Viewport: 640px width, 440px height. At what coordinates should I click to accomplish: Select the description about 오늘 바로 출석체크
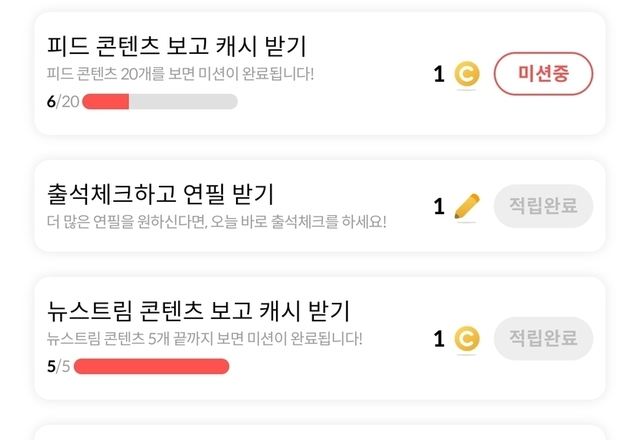(217, 220)
